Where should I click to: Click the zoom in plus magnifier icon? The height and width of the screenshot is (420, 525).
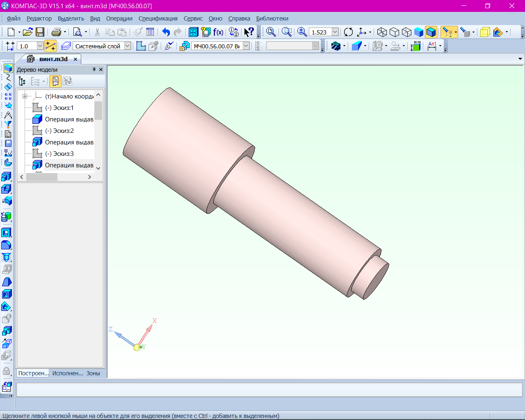tap(302, 32)
